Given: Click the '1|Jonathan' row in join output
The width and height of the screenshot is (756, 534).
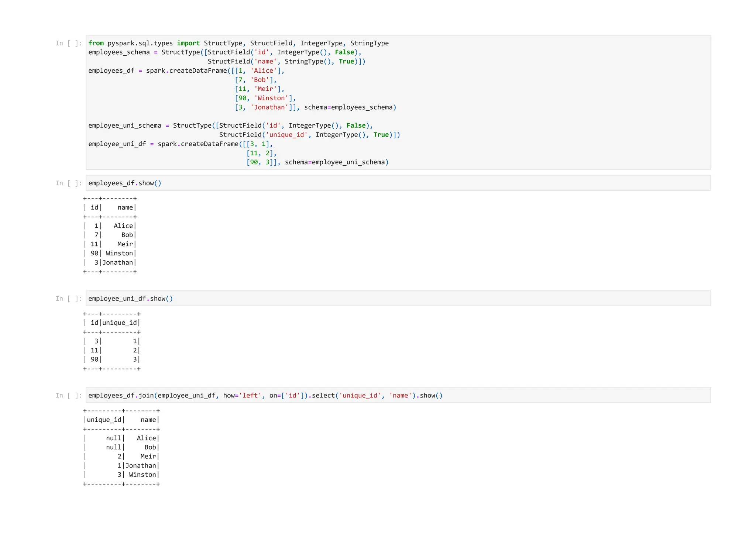Looking at the screenshot, I should pos(121,466).
